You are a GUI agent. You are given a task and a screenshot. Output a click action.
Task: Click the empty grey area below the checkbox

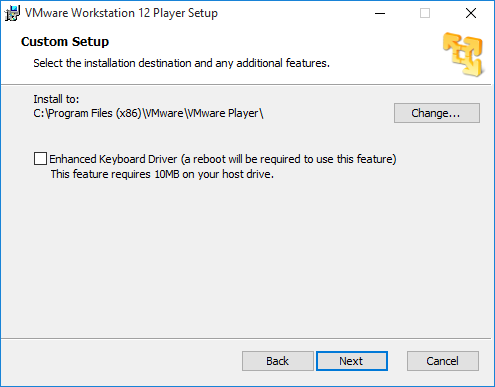(x=247, y=257)
